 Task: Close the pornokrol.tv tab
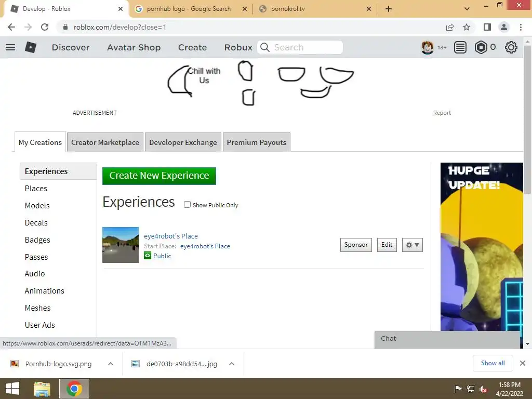tap(369, 9)
